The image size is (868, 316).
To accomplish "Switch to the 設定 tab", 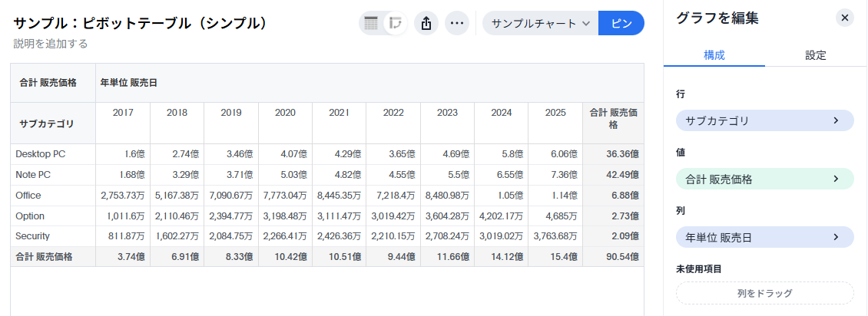I will (816, 55).
